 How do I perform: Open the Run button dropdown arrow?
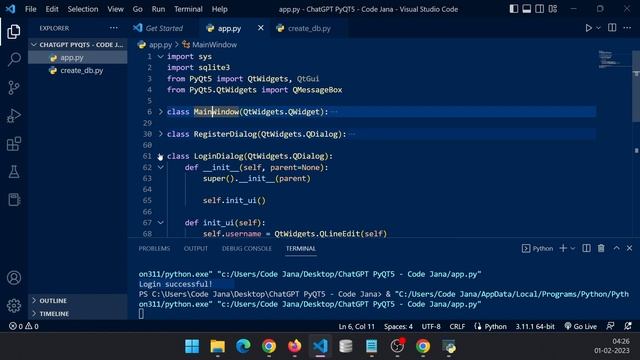point(598,28)
